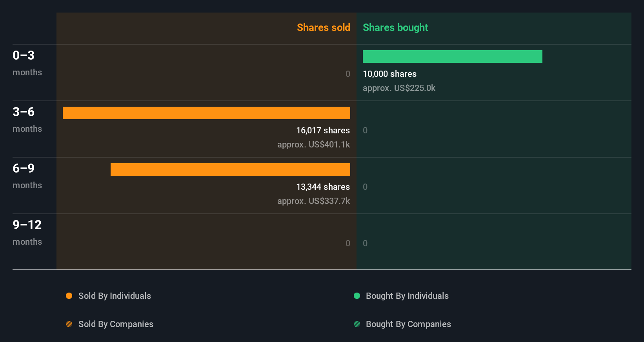
Task: Click the Shares bought column header
Action: [395, 27]
